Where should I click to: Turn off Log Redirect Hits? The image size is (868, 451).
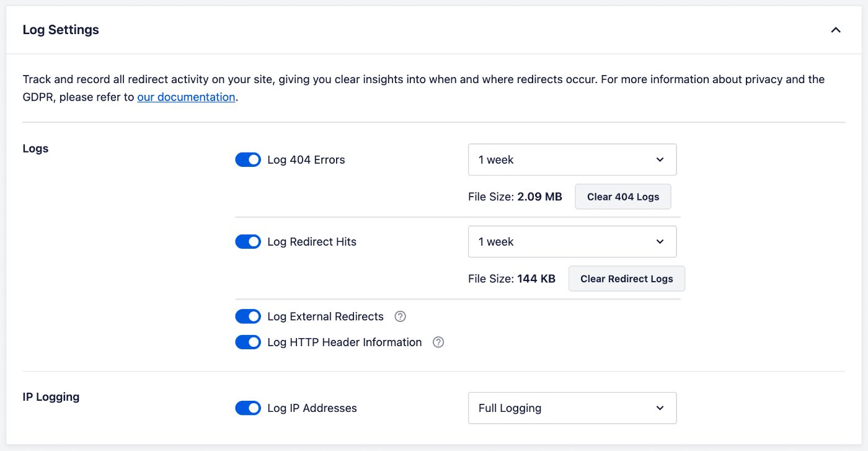(x=248, y=241)
